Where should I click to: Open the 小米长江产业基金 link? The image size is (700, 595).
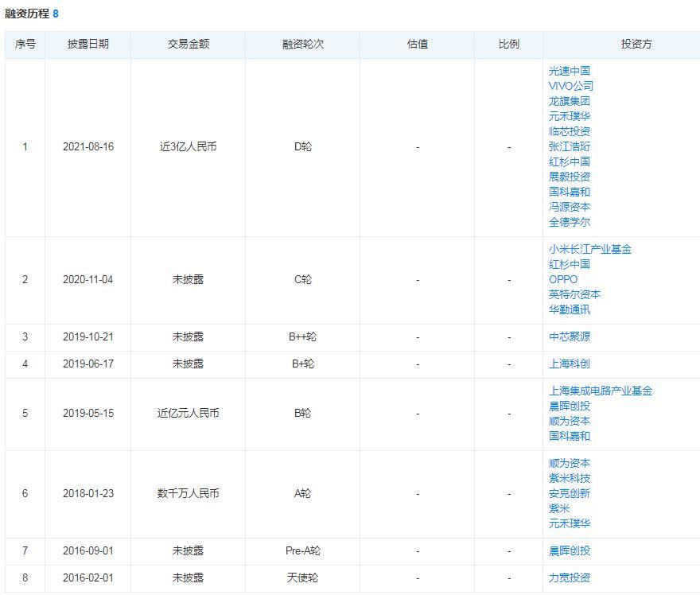pos(589,249)
